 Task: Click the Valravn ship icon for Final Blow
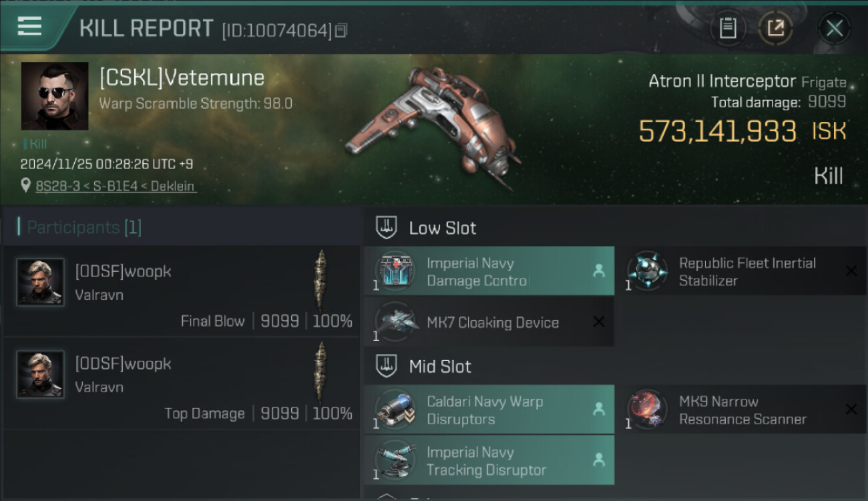click(x=321, y=279)
